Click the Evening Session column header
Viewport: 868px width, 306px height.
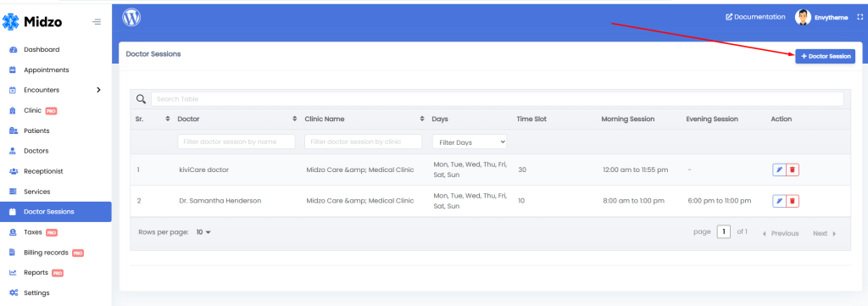[x=712, y=119]
